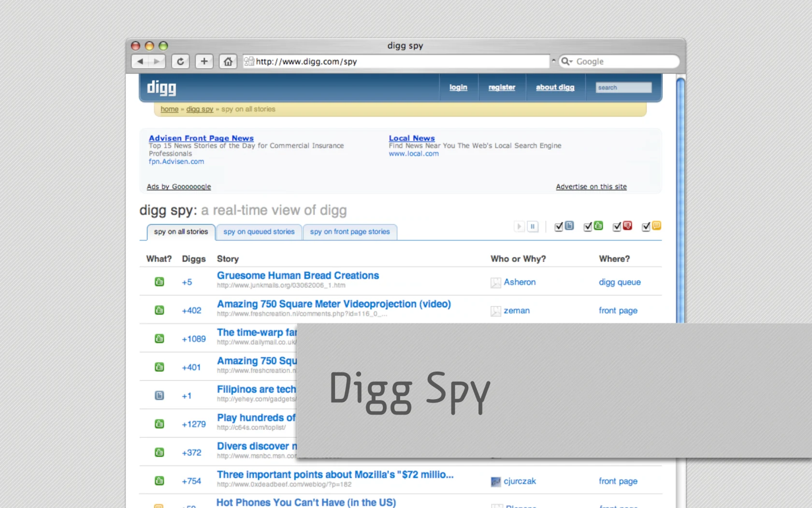The width and height of the screenshot is (812, 508).
Task: Open 'Amazing 750 Square Meter Videoprojection (video)' story
Action: (333, 304)
